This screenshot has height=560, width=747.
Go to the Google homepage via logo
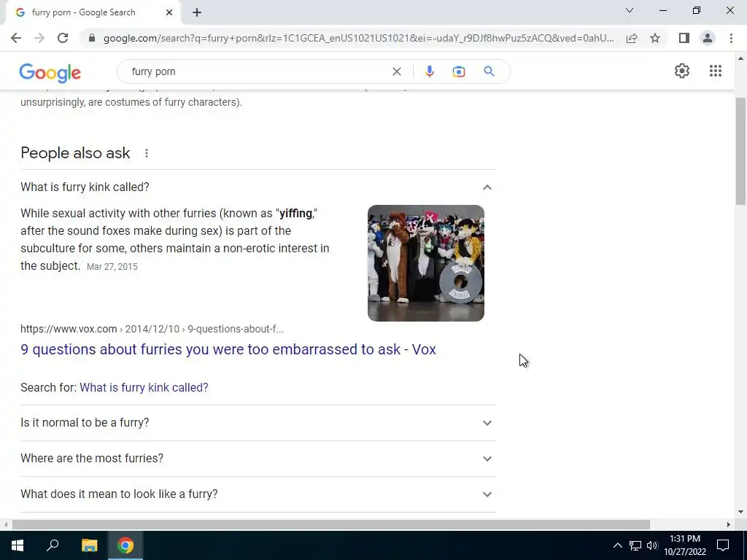[50, 72]
